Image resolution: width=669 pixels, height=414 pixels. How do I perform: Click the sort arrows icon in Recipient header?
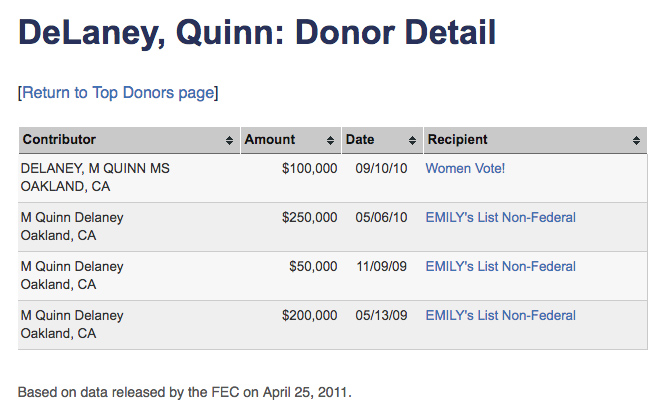637,141
